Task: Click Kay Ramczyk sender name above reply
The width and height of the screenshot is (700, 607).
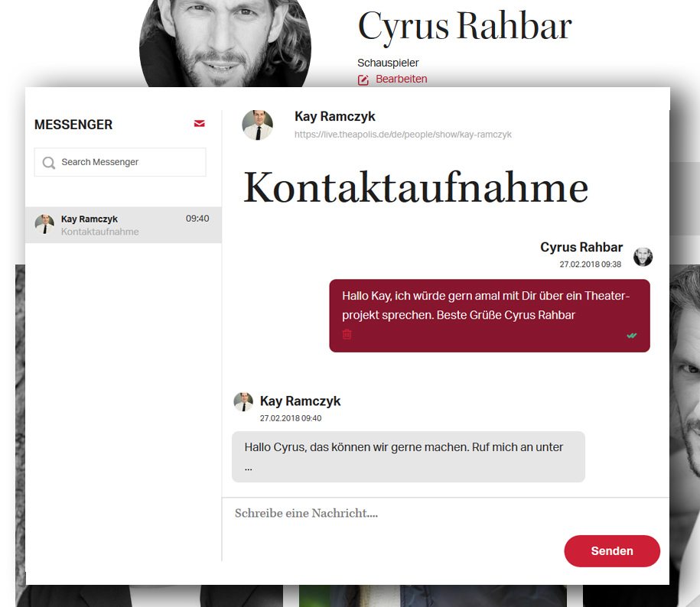Action: pyautogui.click(x=300, y=401)
